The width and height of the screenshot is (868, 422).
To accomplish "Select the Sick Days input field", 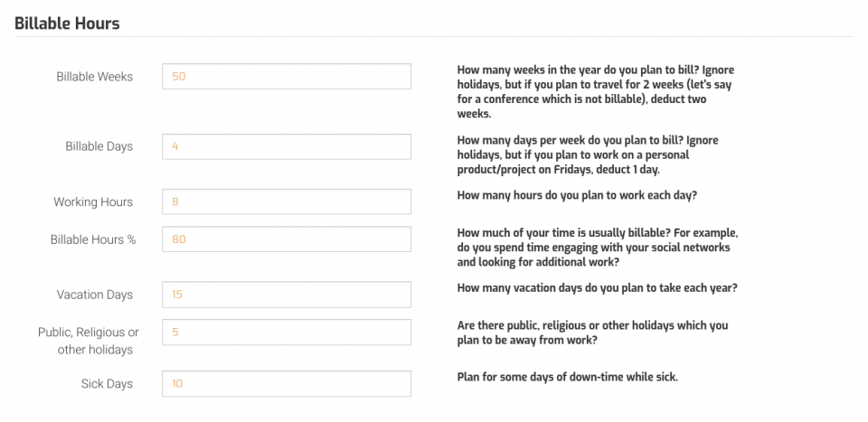I will [x=287, y=384].
